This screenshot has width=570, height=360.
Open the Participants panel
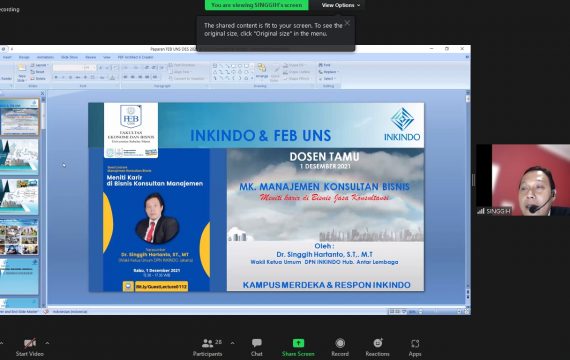pyautogui.click(x=208, y=347)
